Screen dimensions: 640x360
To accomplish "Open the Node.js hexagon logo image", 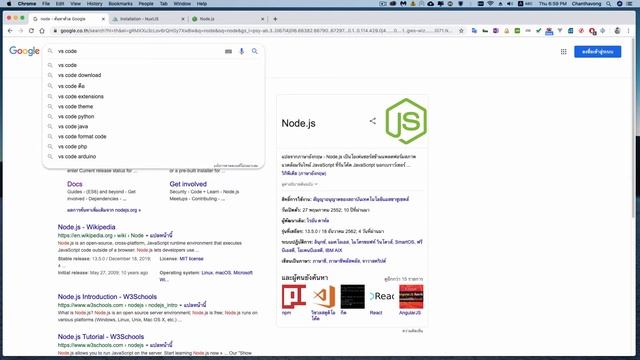I will coord(406,121).
